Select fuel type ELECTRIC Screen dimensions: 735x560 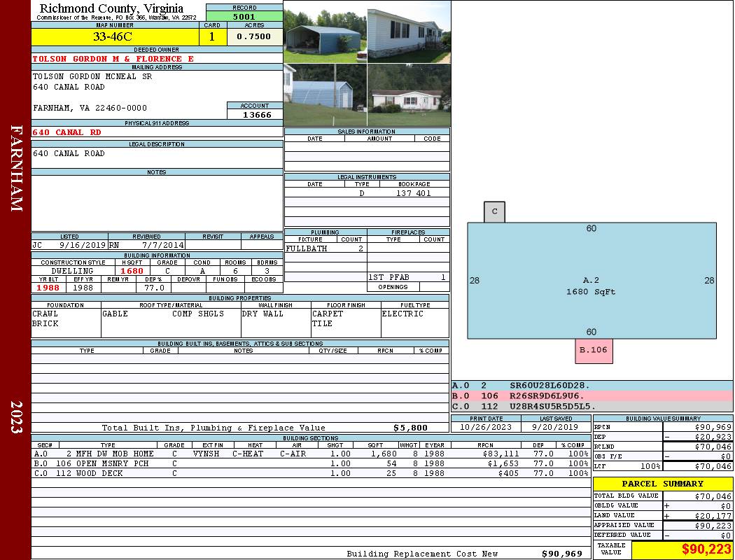402,314
